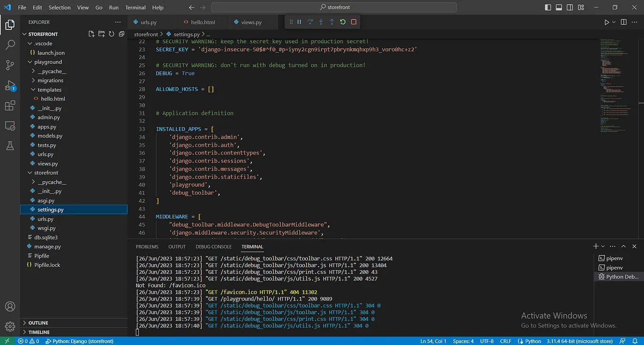Viewport: 644px width, 345px height.
Task: Open the Extensions view
Action: [10, 106]
